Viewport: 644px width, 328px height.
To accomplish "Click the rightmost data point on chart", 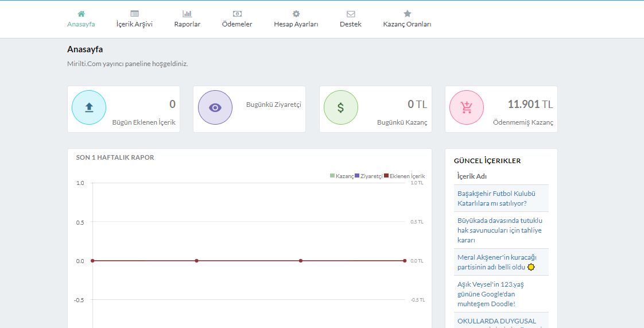I will (x=405, y=261).
